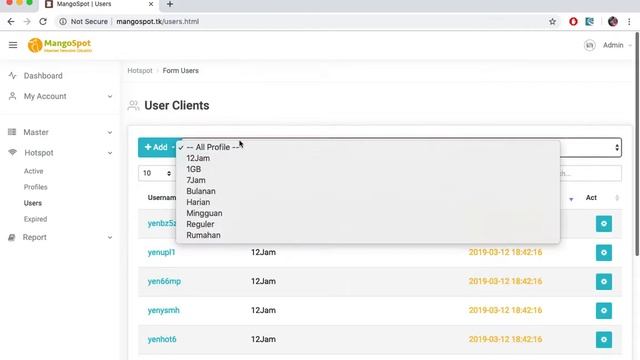
Task: Close the MangoSpot Users tab
Action: pyautogui.click(x=151, y=4)
